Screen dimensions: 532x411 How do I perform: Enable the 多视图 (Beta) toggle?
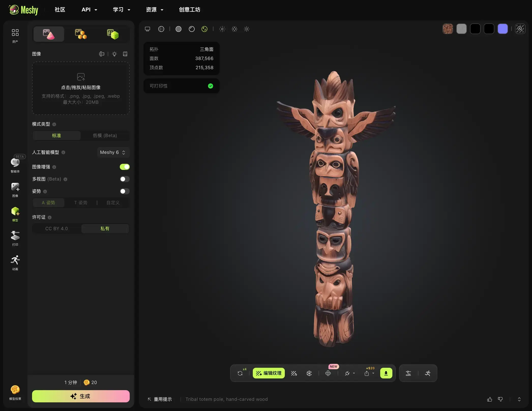[x=125, y=179]
